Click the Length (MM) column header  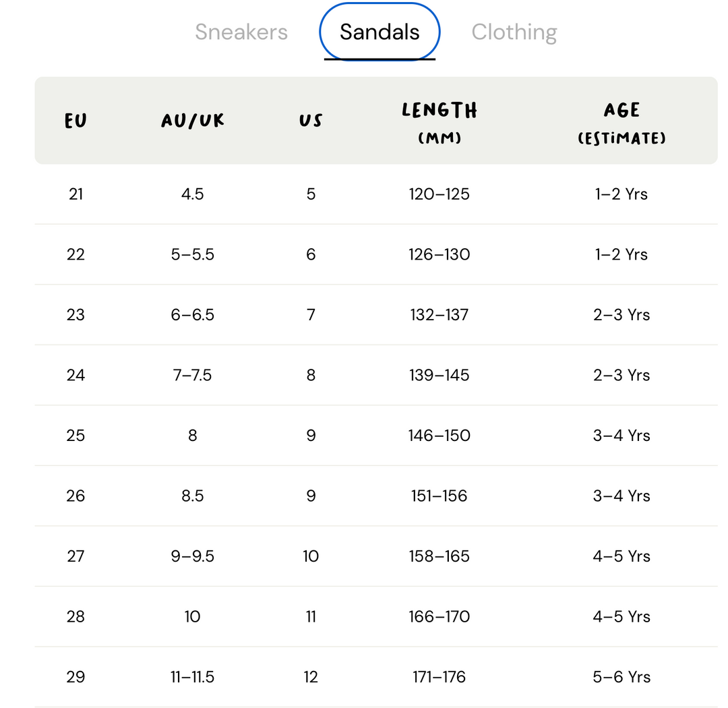coord(439,123)
